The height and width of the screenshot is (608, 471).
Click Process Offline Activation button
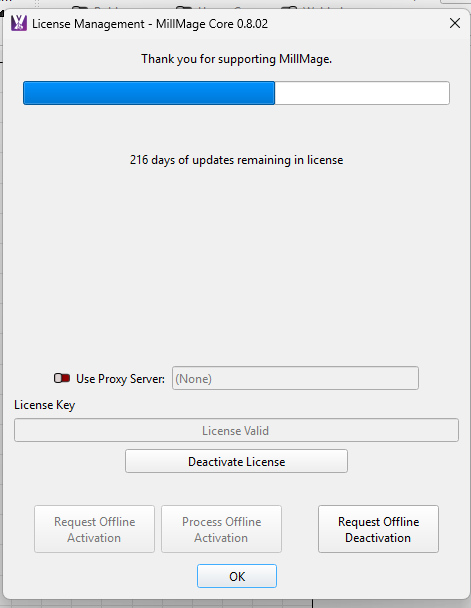pos(221,529)
